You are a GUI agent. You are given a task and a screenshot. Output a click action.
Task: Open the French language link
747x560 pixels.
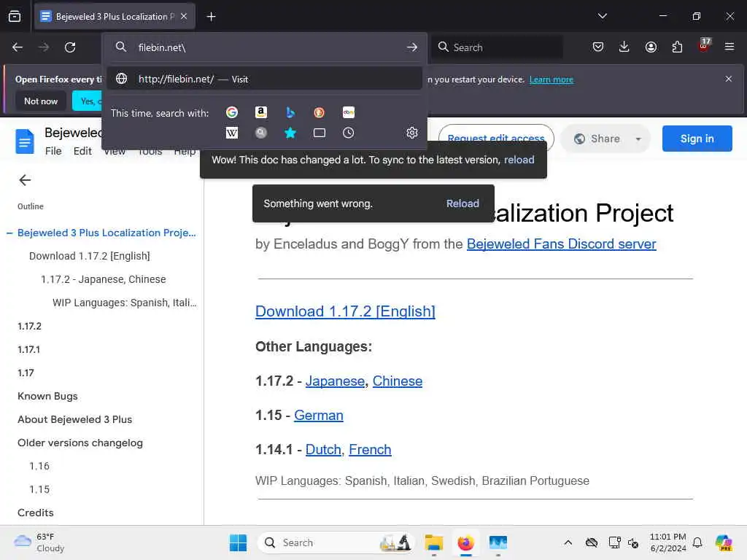click(x=370, y=449)
